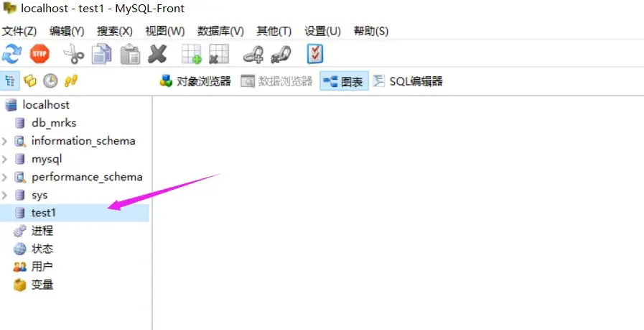644x330 pixels.
Task: Expand the performance_schema tree node
Action: 5,178
